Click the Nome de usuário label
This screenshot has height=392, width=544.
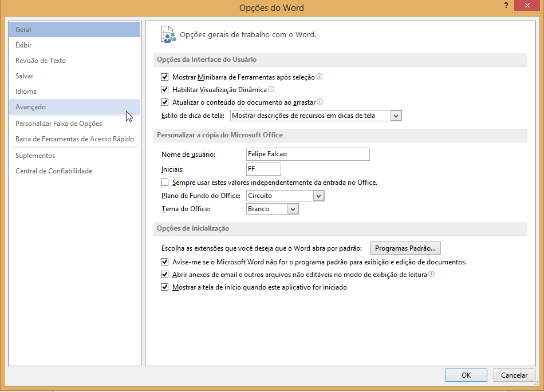coord(188,155)
